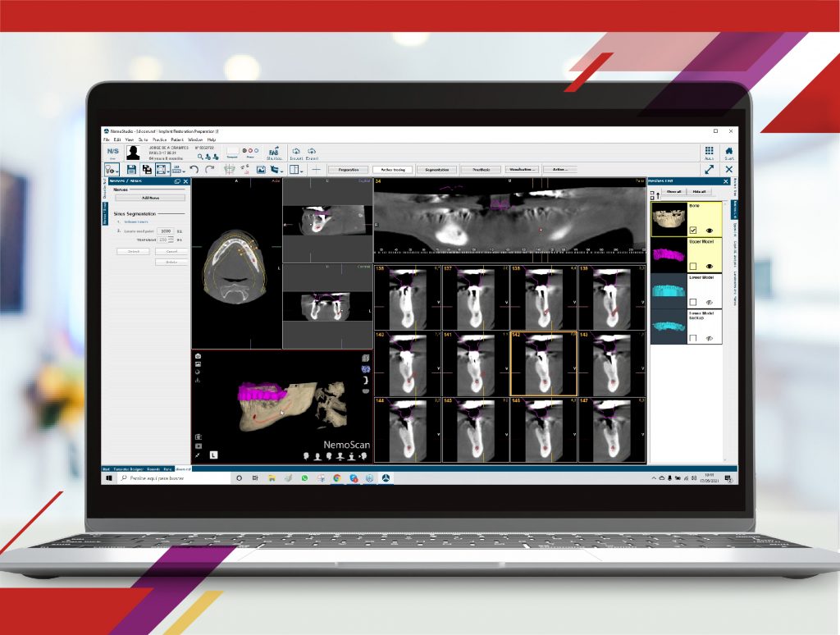Hide the Bone mesh with eye icon
This screenshot has height=635, width=840.
coord(710,231)
